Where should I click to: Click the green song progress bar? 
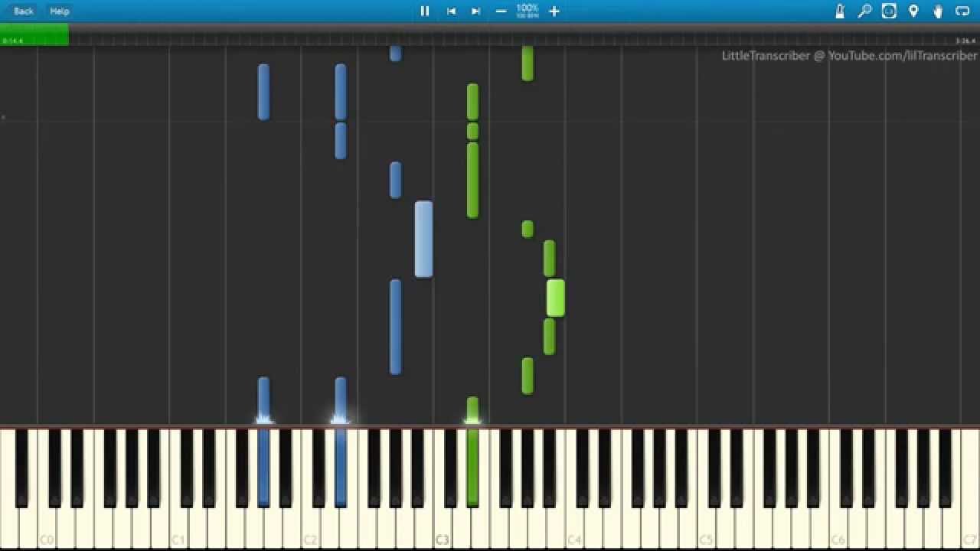(x=34, y=34)
